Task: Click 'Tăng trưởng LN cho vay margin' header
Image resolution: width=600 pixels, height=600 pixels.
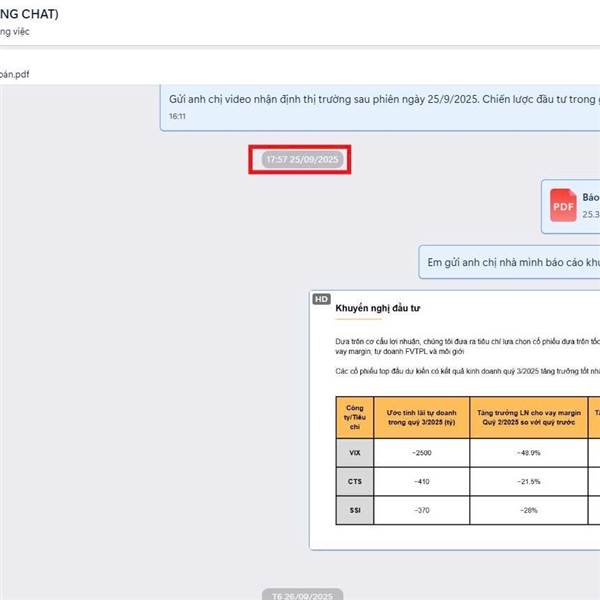Action: [x=531, y=417]
